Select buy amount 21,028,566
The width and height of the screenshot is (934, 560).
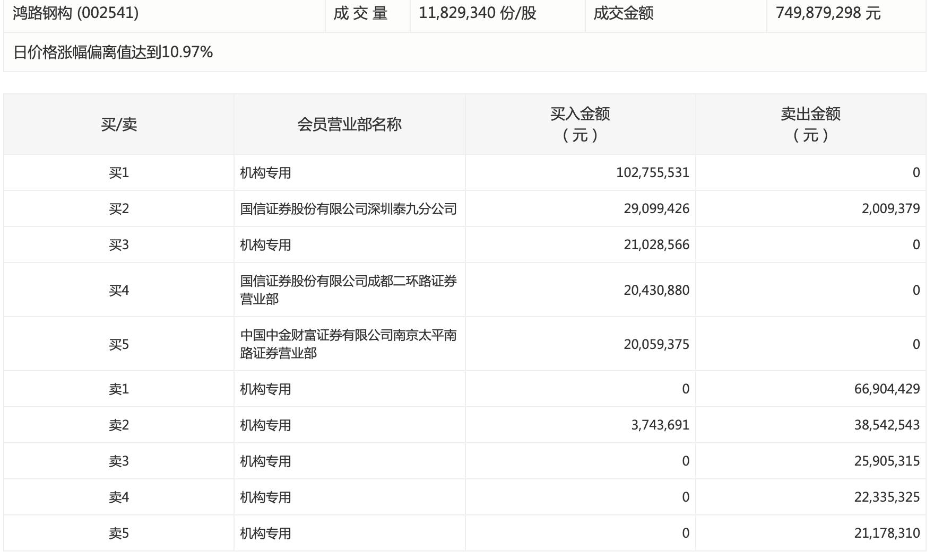coord(656,245)
